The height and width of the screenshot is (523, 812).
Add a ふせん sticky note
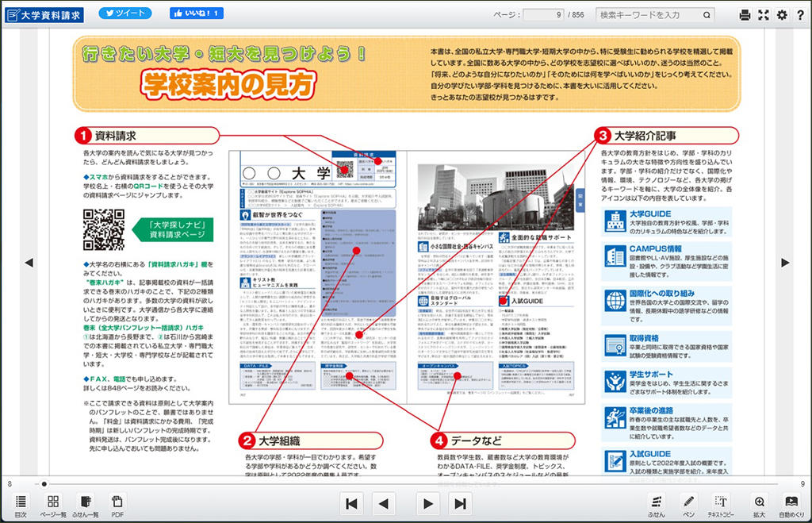coord(656,504)
